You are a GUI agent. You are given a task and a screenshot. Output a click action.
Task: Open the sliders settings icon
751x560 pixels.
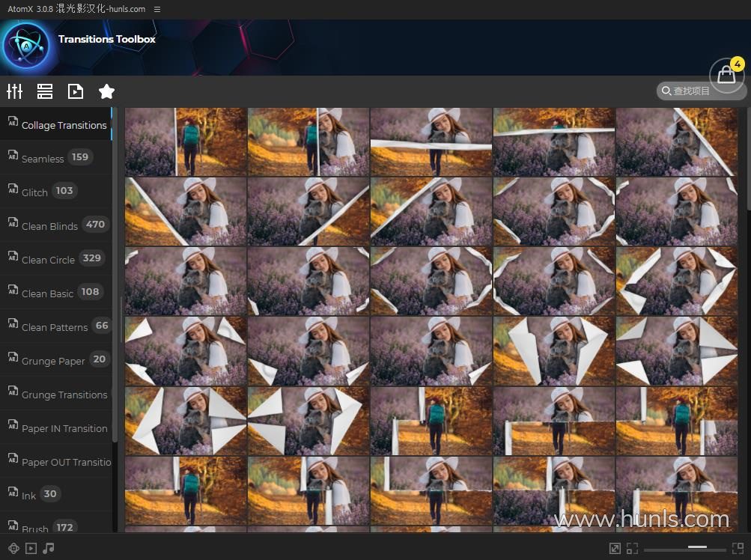coord(15,91)
